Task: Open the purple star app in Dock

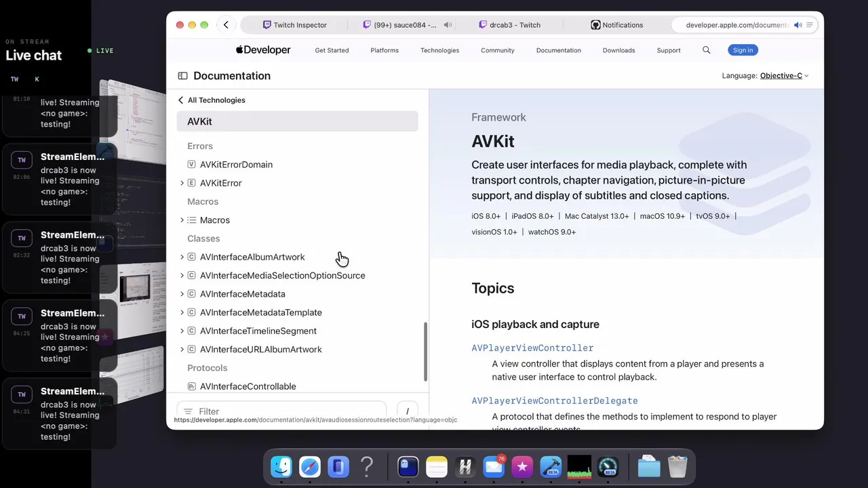Action: [522, 466]
